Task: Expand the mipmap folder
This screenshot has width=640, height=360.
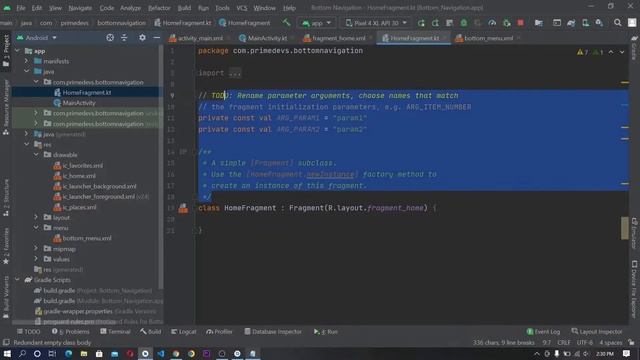Action: [36, 249]
